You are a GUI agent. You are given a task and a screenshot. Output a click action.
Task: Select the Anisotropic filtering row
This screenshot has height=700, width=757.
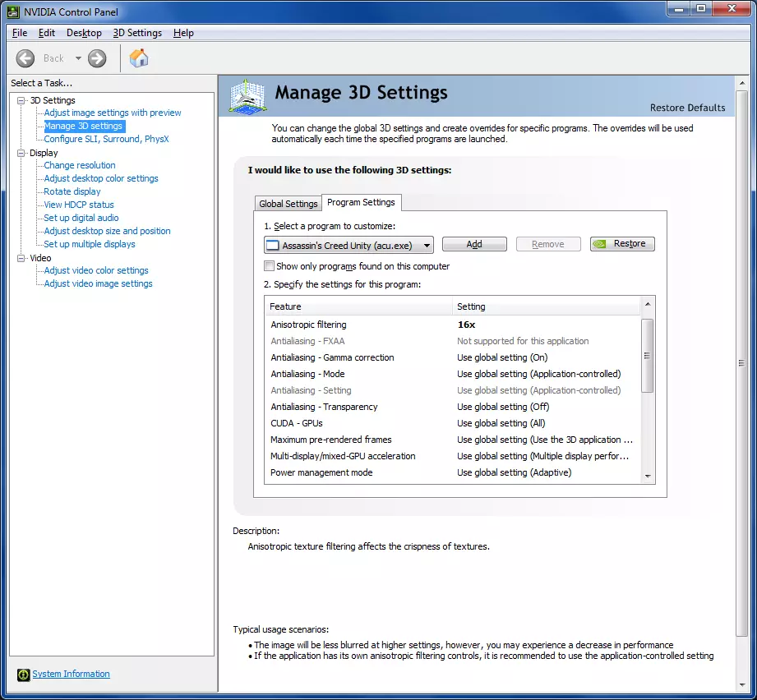coord(453,325)
